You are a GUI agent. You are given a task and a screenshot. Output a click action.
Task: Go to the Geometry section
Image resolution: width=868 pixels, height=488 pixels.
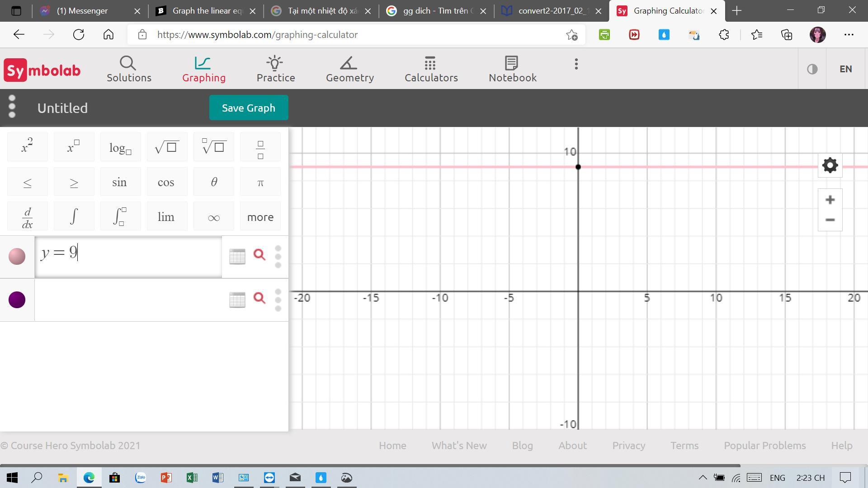pos(349,69)
